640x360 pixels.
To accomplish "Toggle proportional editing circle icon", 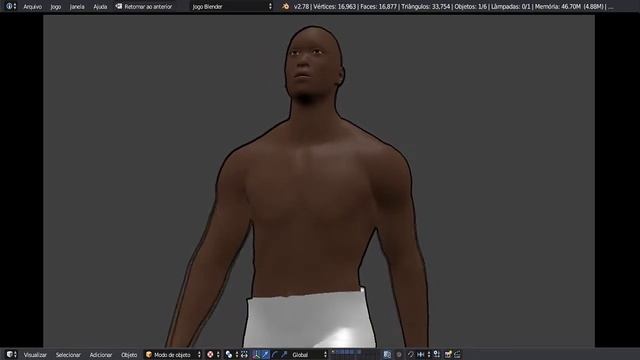I will tap(399, 355).
